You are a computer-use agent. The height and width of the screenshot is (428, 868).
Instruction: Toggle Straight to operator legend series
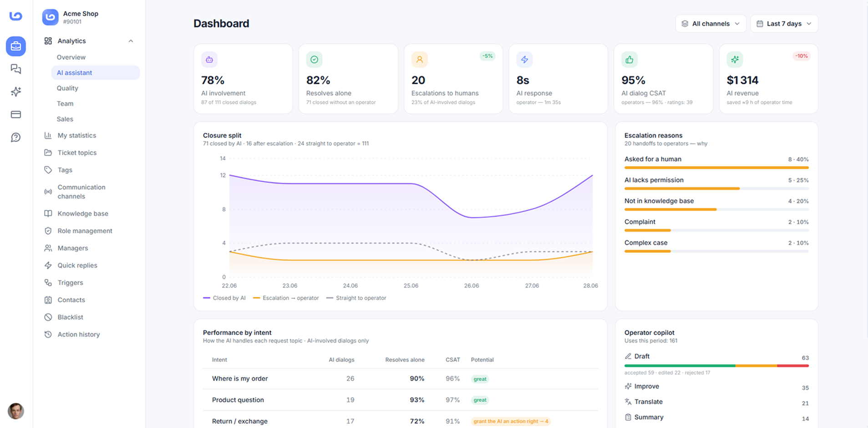pos(356,298)
